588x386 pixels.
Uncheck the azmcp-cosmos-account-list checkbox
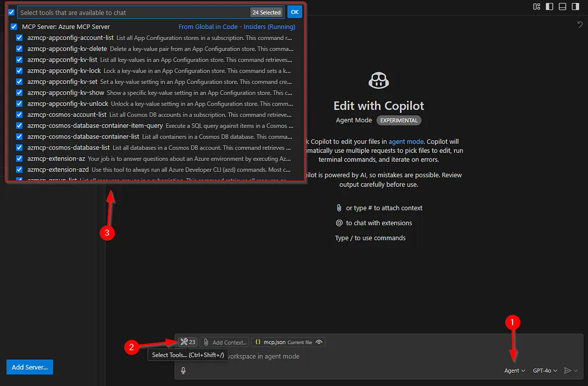pos(19,115)
